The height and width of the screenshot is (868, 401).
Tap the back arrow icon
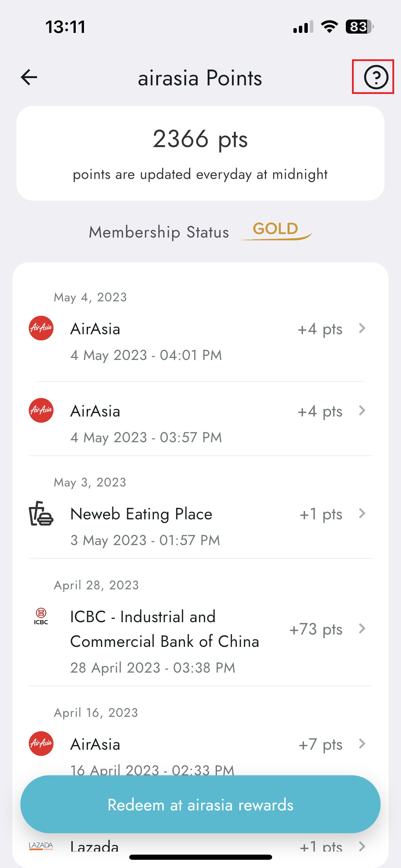pos(29,77)
